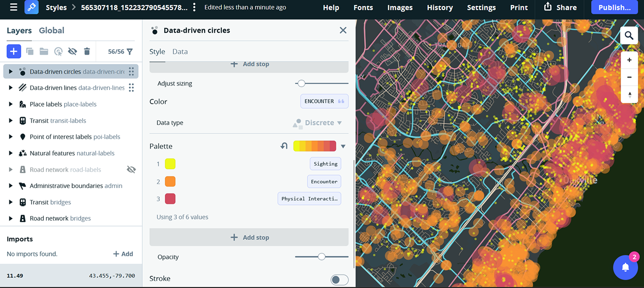Open the yellow Sighting color swatch
Viewport: 644px width, 288px height.
pyautogui.click(x=169, y=163)
